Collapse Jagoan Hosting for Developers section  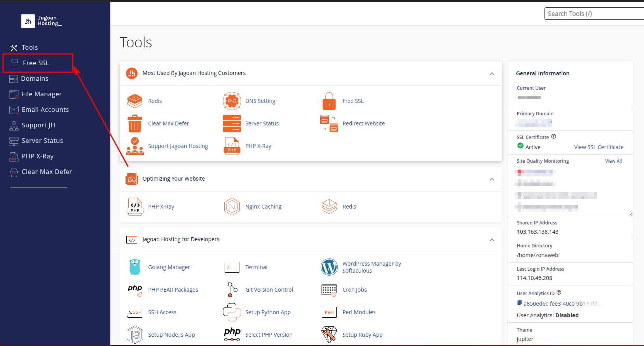pos(492,240)
